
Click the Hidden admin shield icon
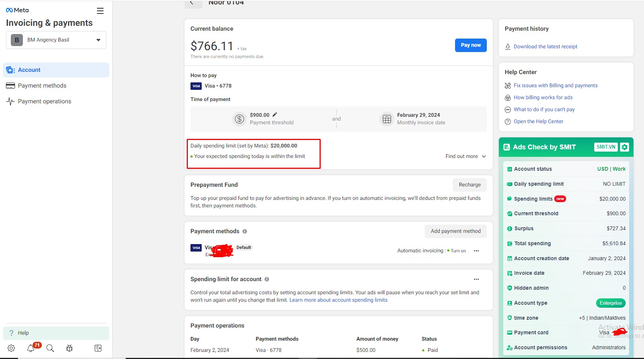[509, 288]
